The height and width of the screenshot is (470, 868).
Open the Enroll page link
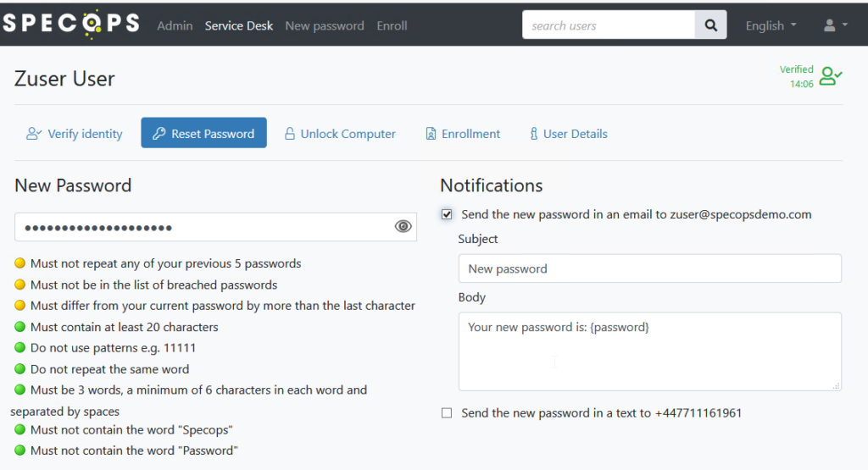[x=392, y=25]
